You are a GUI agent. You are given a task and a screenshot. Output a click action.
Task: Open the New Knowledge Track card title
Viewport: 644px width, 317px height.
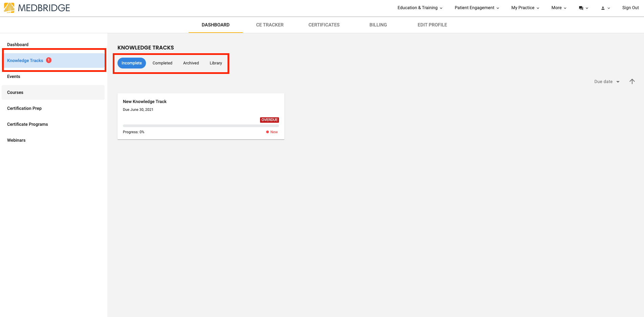click(145, 101)
